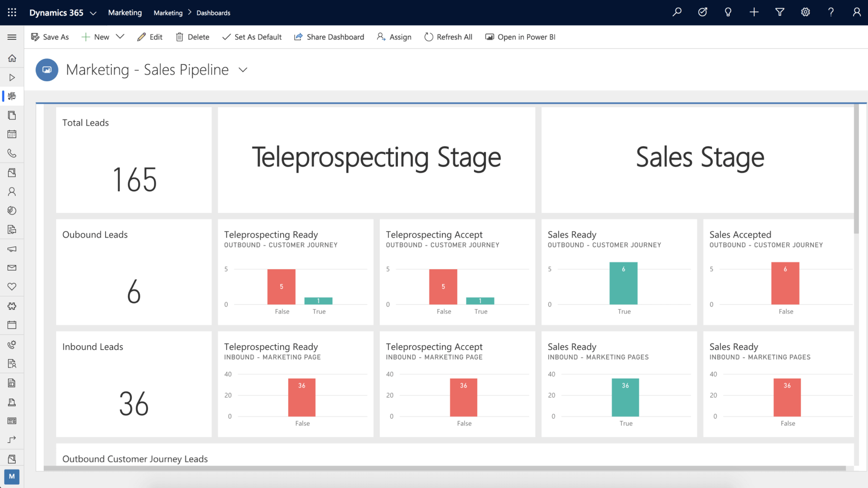
Task: Expand the Marketing - Sales Pipeline dashboard selector
Action: coord(243,69)
